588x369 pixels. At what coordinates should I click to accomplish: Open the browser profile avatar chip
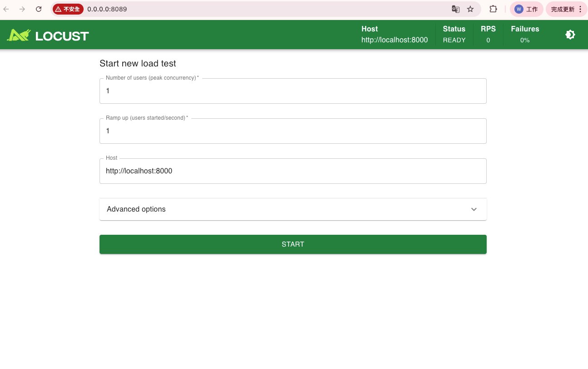point(526,9)
